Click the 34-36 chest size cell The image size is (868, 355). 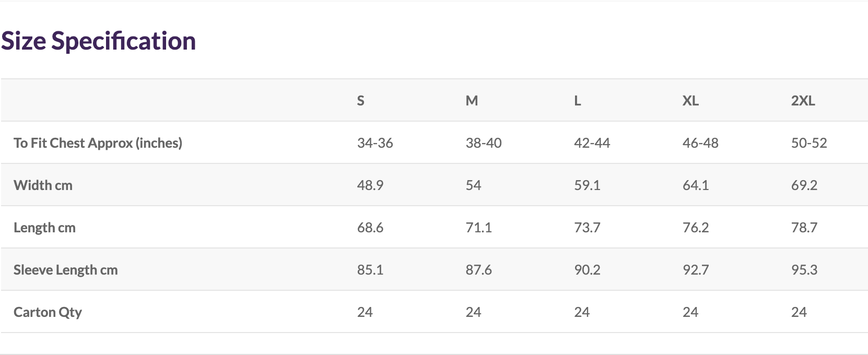pos(375,143)
